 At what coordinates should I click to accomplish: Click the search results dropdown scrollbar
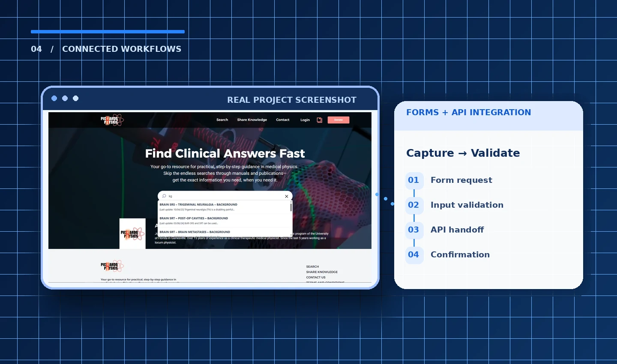click(291, 207)
